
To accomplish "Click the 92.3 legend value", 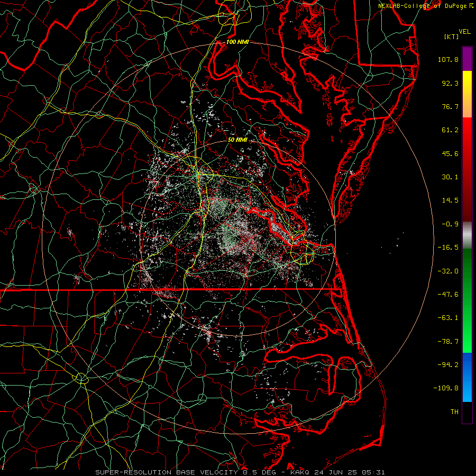I will click(x=450, y=83).
